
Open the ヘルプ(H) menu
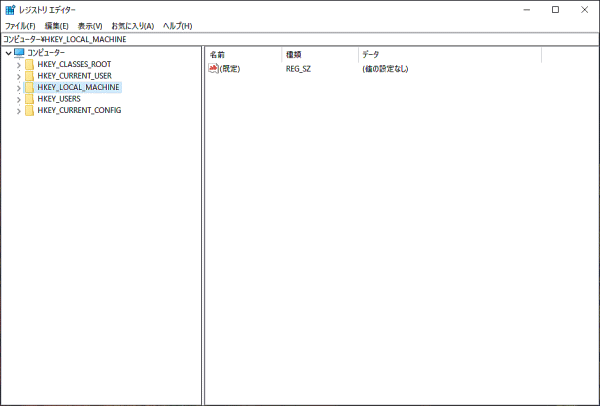178,26
